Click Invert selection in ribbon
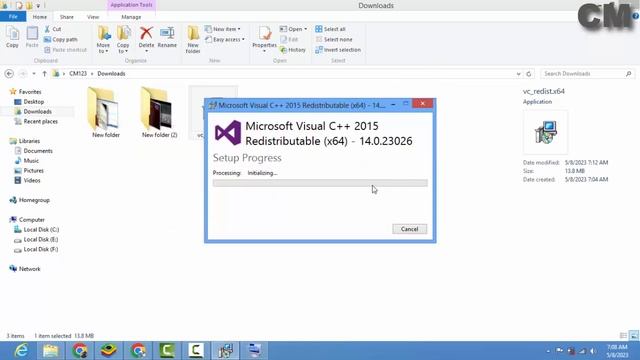640x360 pixels. (338, 50)
